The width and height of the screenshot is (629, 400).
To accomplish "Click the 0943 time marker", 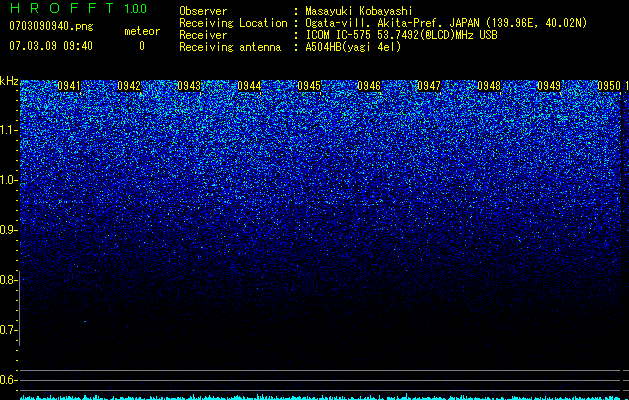I will [x=189, y=86].
